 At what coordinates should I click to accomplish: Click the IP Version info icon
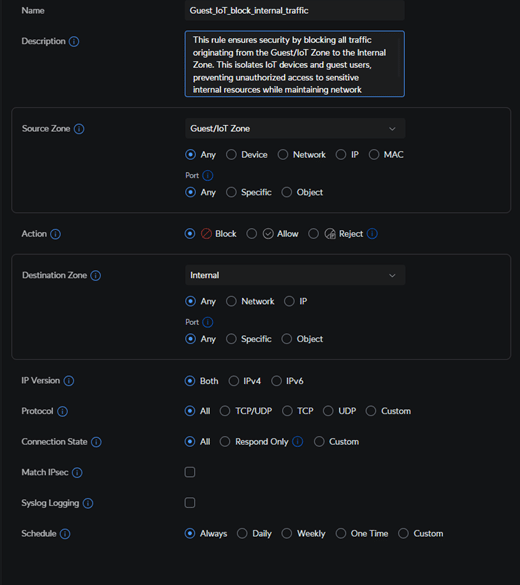pos(69,381)
